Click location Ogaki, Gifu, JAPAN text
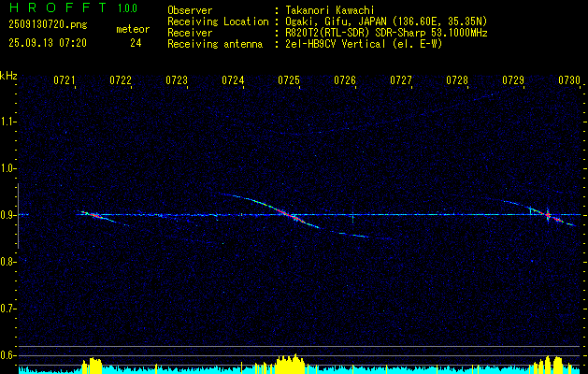This screenshot has width=588, height=374. click(x=385, y=22)
